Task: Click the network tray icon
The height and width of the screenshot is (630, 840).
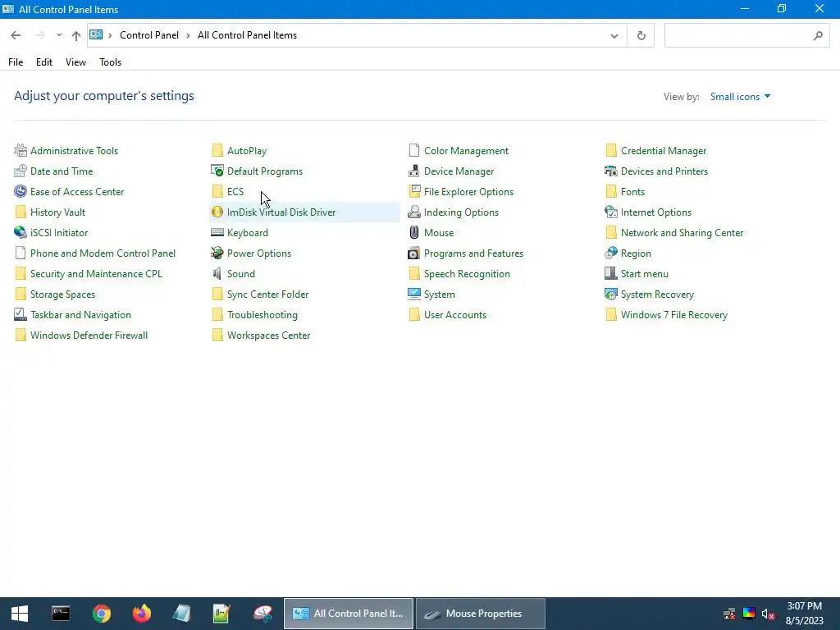Action: click(x=729, y=614)
